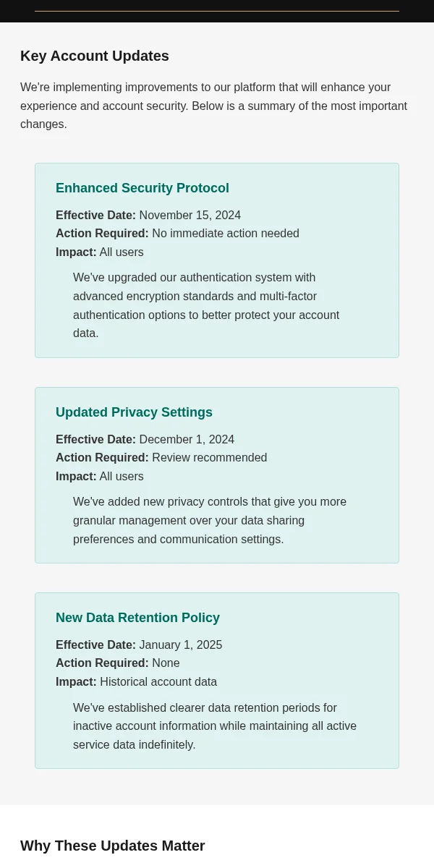
Task: Click the gold divider line in header
Action: tap(217, 11)
